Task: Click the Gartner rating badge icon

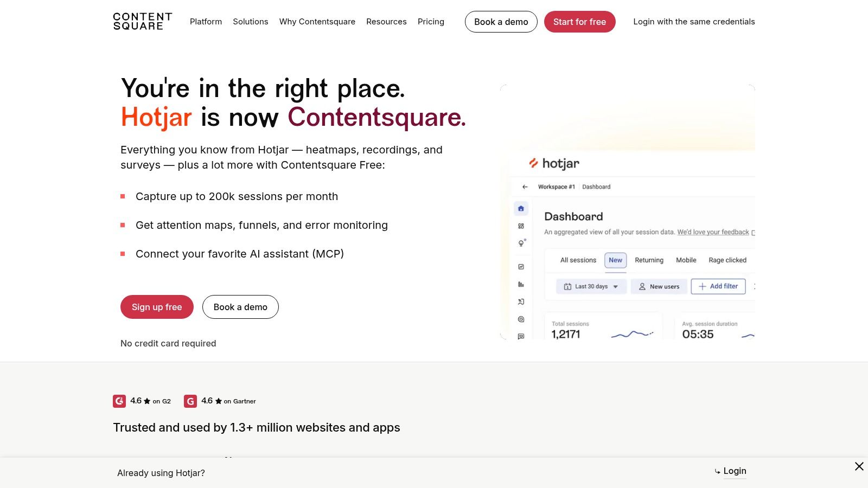Action: [x=190, y=401]
